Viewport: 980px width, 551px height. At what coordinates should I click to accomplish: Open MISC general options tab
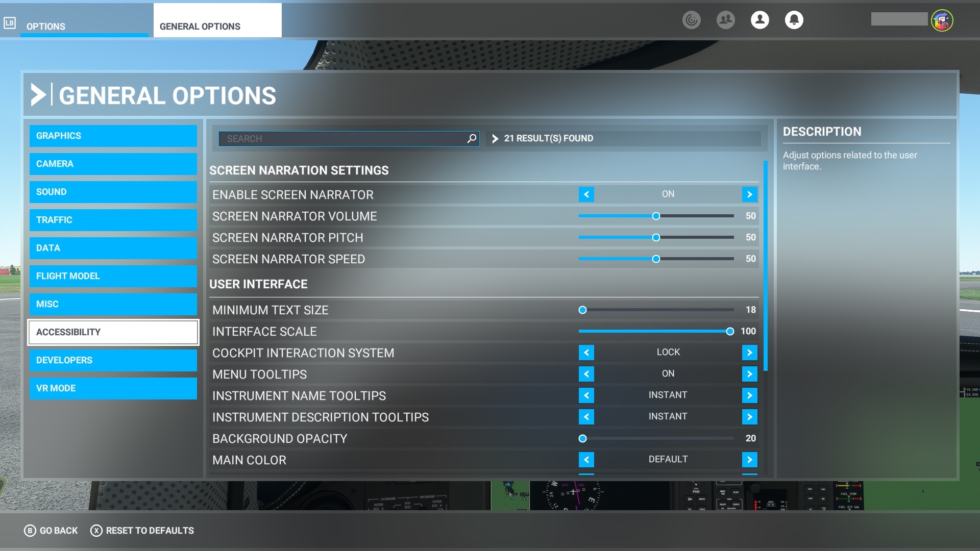point(114,304)
